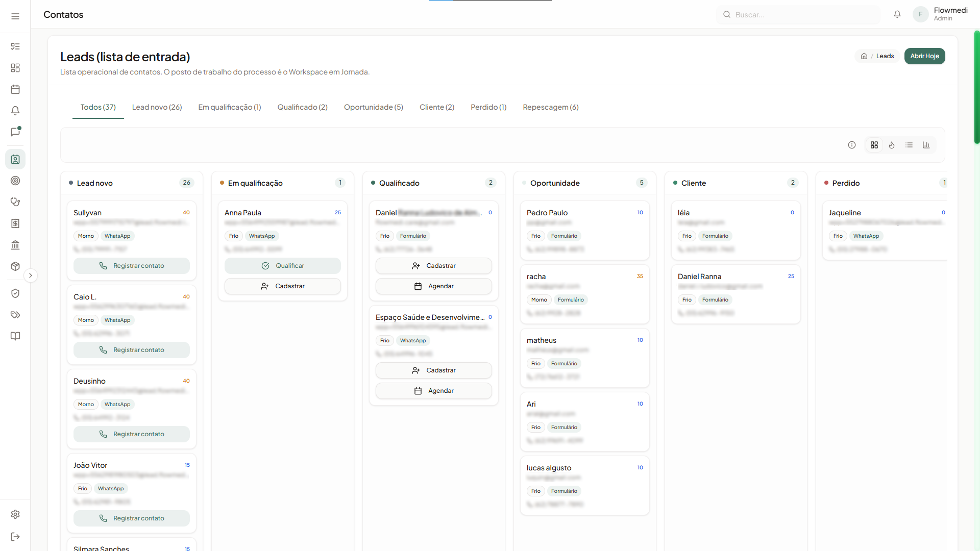Click the info circle icon in toolbar

(852, 145)
